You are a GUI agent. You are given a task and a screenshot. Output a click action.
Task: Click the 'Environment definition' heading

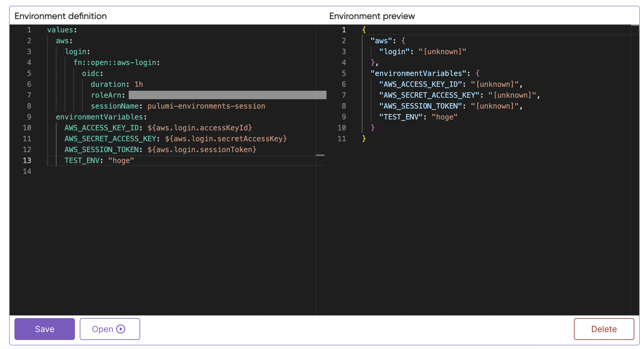click(x=61, y=16)
